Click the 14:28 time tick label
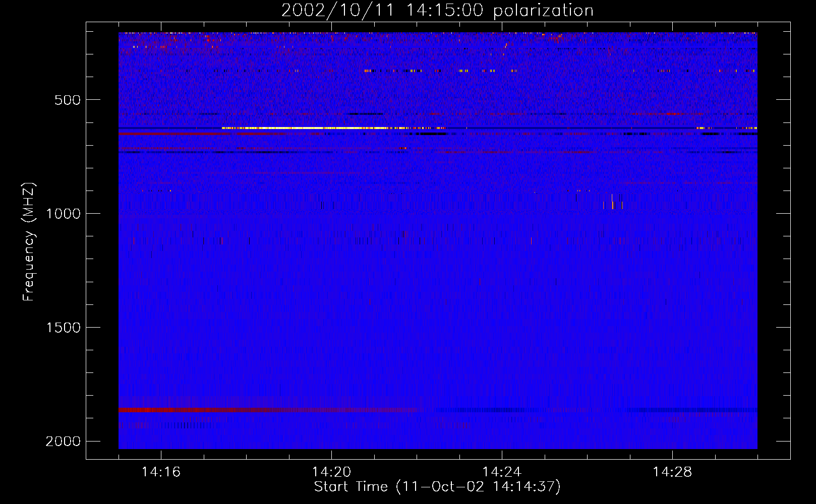 pyautogui.click(x=672, y=472)
